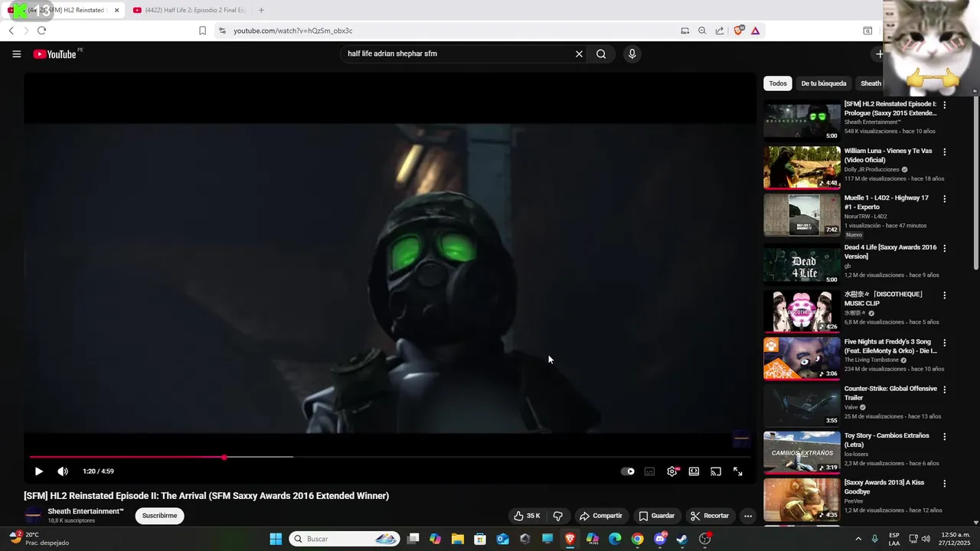
Task: Reload the current page
Action: [x=41, y=31]
